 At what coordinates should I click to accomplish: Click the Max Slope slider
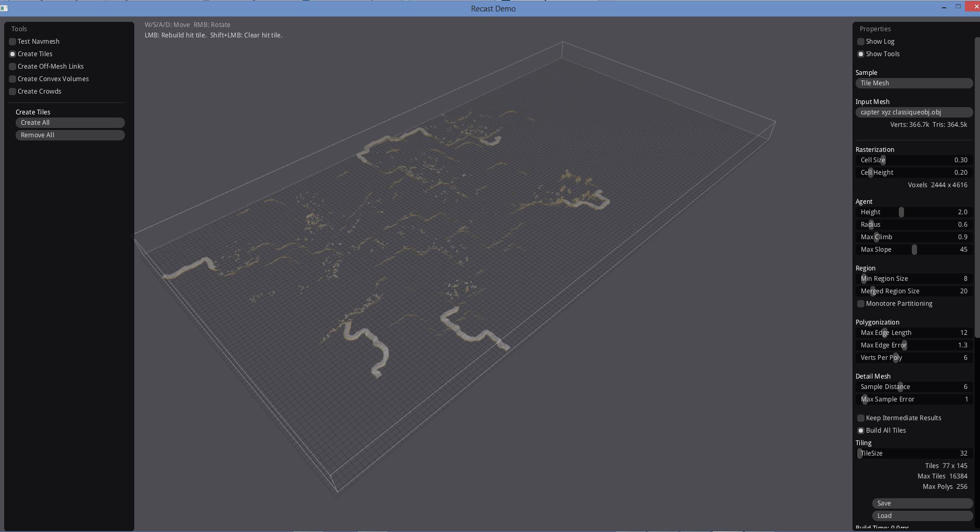pyautogui.click(x=914, y=250)
